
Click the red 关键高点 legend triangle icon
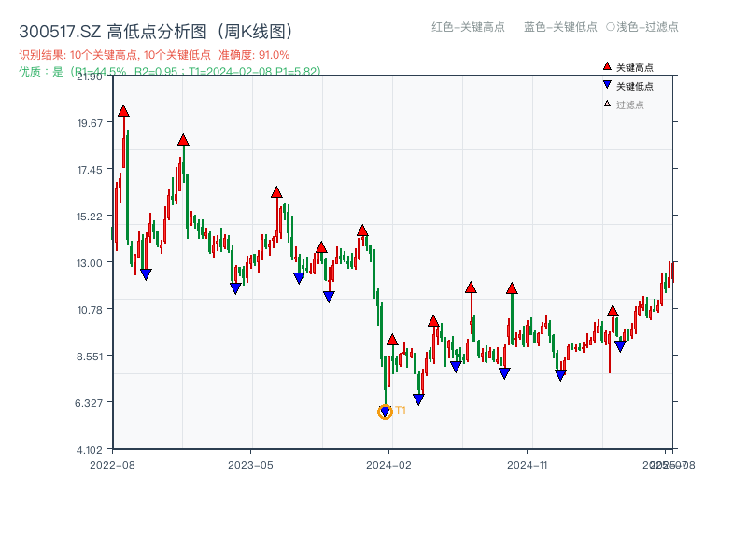click(607, 66)
